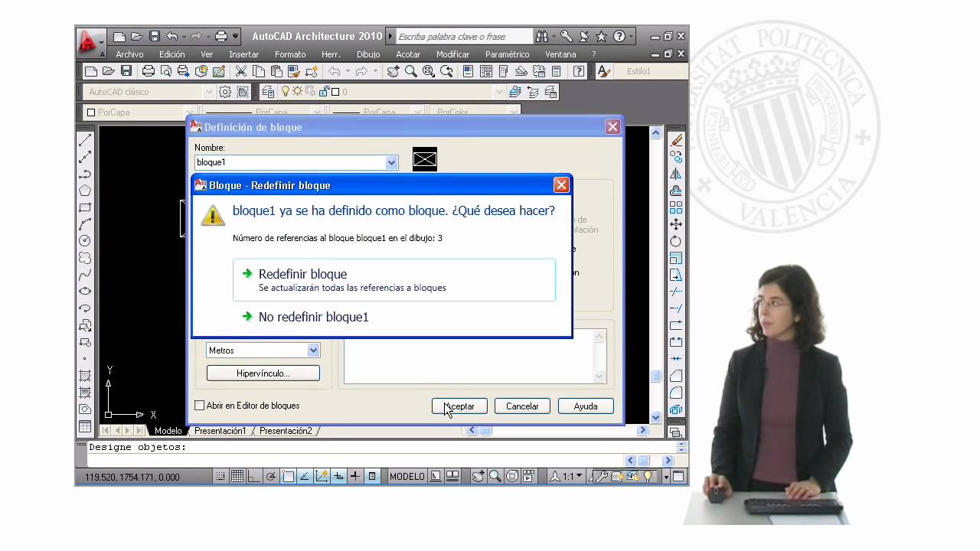Toggle Dynamic Input in status bar
The height and width of the screenshot is (551, 980).
click(x=338, y=476)
